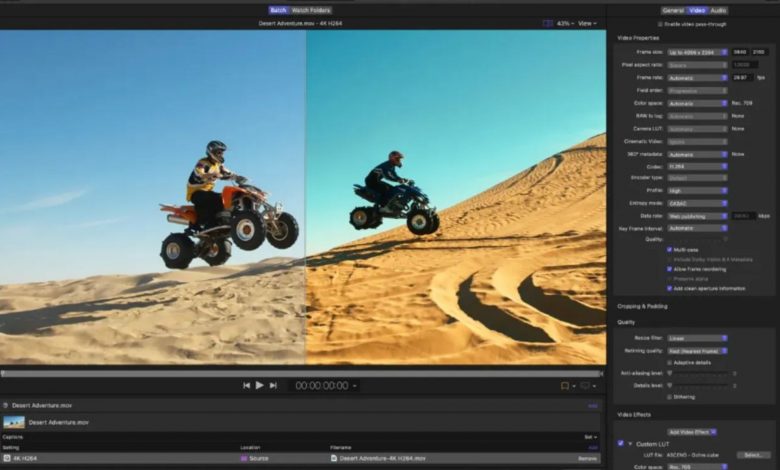Click the purple Source location folder icon
780x470 pixels.
[x=243, y=458]
